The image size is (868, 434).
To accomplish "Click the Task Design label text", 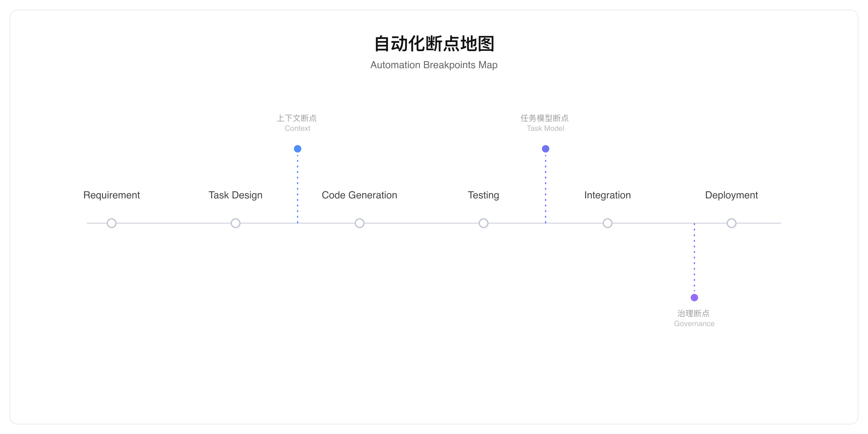I will [236, 195].
